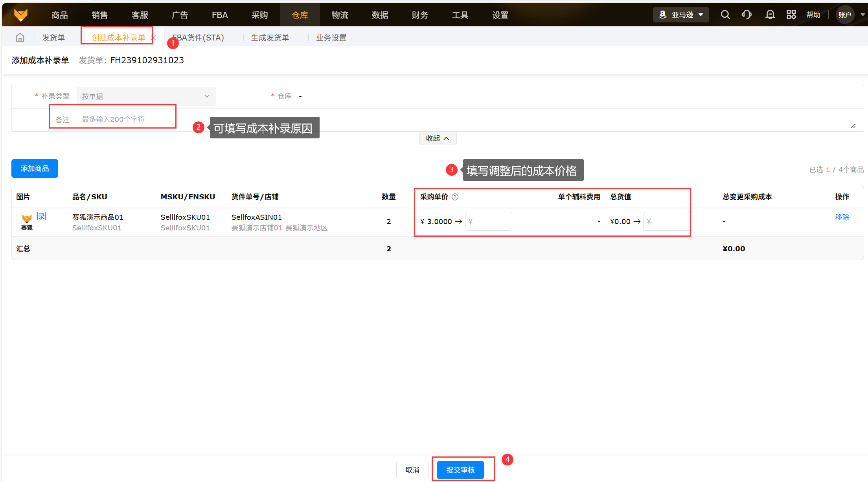Screen dimensions: 868x482
Task: Click the Sellfox fox logo
Action: [x=21, y=15]
